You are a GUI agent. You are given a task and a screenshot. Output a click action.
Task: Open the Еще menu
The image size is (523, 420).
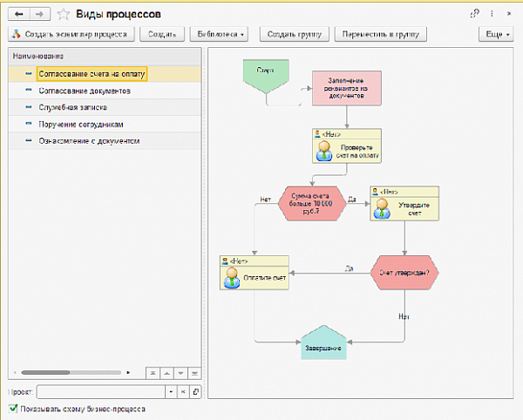pos(496,34)
